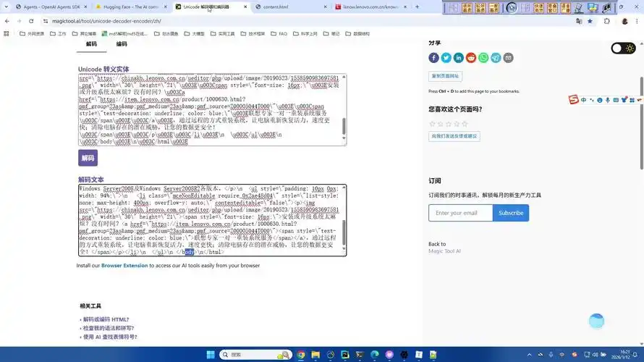Open the 检查我的语法和拼写? link
Viewport: 644px width, 362px height.
(109, 328)
